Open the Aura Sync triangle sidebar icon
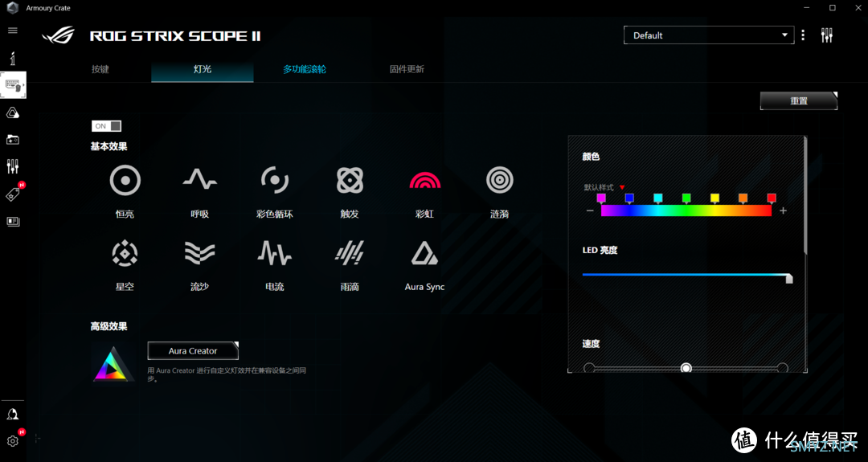The height and width of the screenshot is (462, 868). 13,112
